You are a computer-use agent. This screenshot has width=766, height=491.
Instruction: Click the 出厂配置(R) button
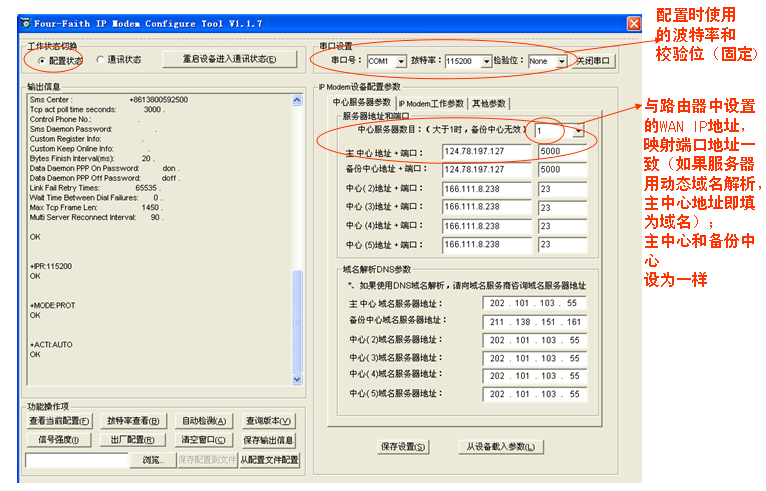[x=133, y=440]
